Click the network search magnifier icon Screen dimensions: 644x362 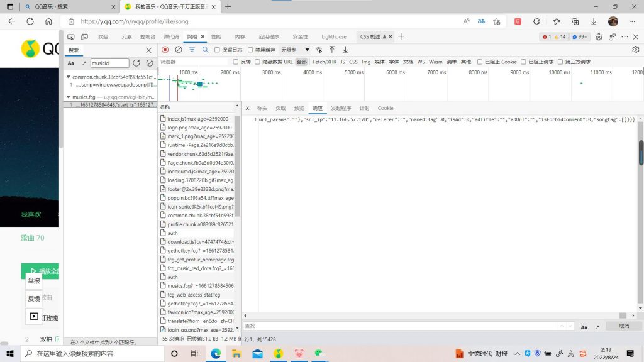(205, 50)
